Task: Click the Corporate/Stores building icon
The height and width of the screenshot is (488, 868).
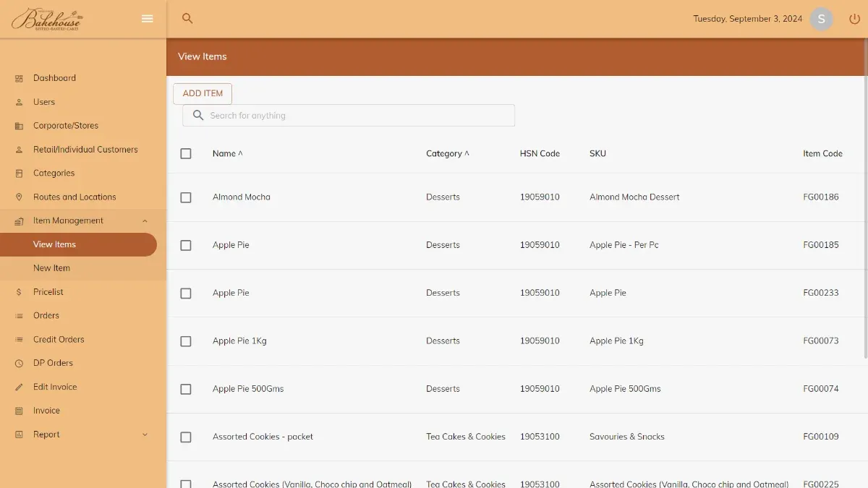Action: [19, 126]
